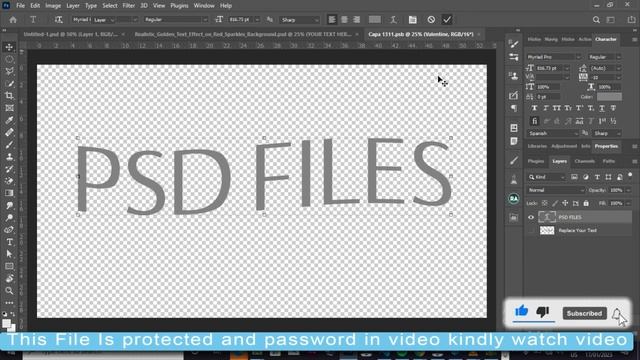Viewport: 640px width, 360px height.
Task: Open the Brush Settings panel icon
Action: tap(514, 44)
